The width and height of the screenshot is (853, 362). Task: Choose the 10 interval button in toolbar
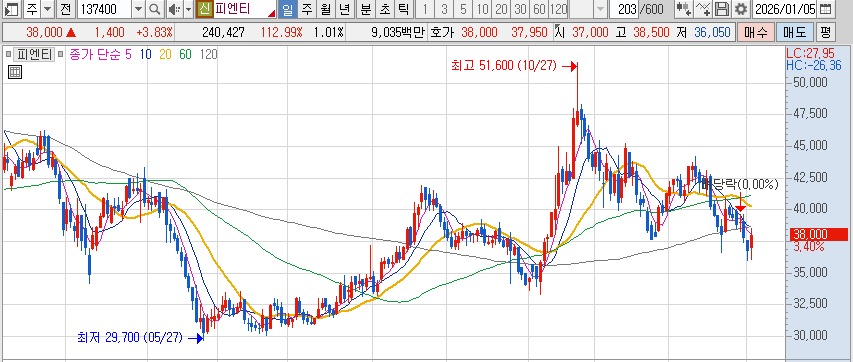point(481,9)
